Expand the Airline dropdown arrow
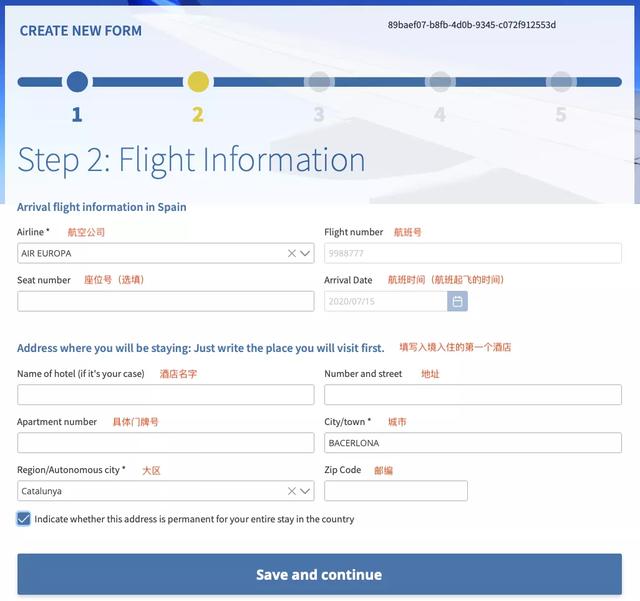Screen dimensions: 640x601 point(305,254)
